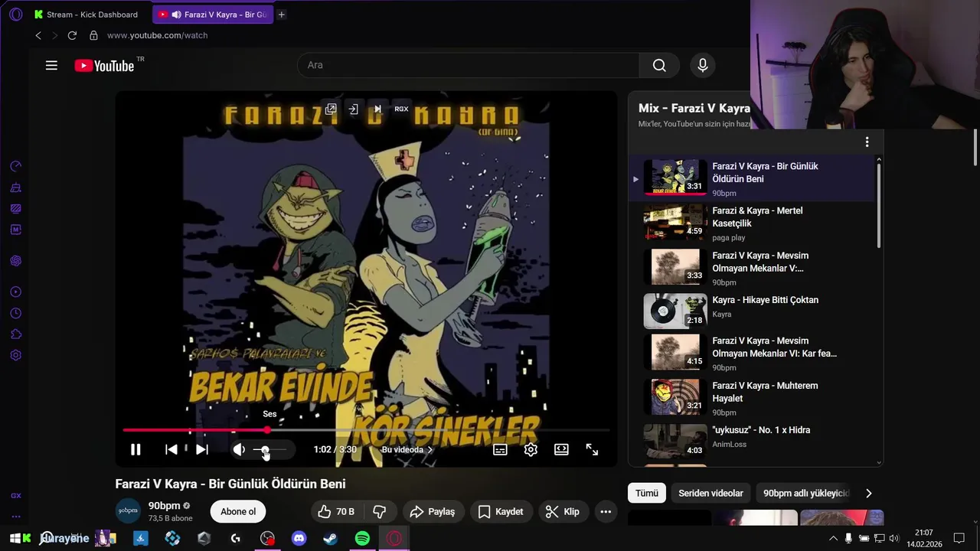Play 'Farazi & Kayra - Mertel Kasetçilik'
Viewport: 980px width, 551px height.
[x=750, y=223]
